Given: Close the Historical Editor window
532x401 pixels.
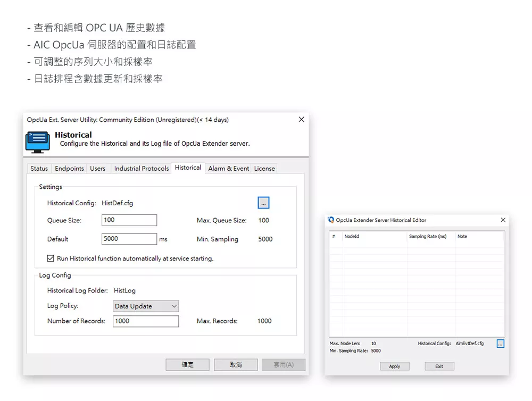Looking at the screenshot, I should coord(503,220).
